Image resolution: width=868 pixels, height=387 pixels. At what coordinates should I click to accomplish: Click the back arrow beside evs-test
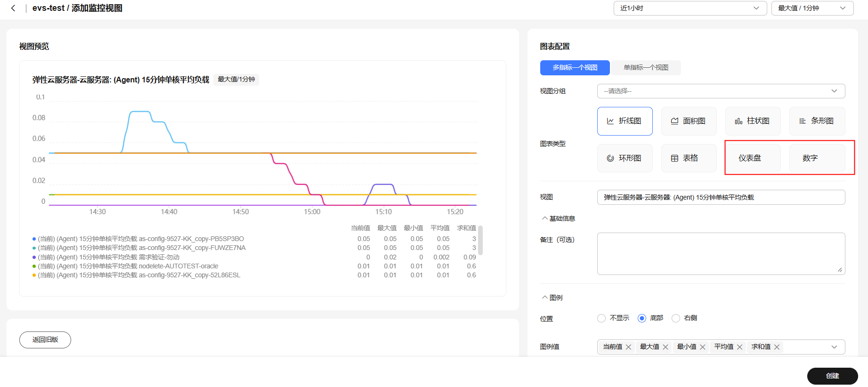[x=13, y=8]
